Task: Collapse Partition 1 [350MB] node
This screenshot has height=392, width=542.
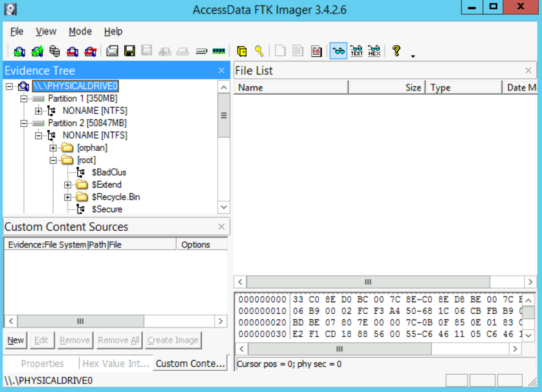Action: (23, 98)
